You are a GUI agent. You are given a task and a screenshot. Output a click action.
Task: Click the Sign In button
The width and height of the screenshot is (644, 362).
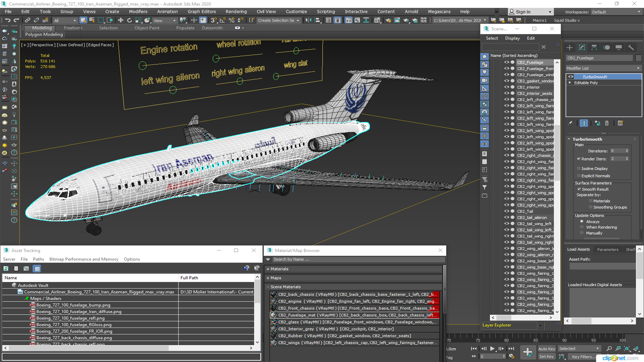pyautogui.click(x=530, y=12)
